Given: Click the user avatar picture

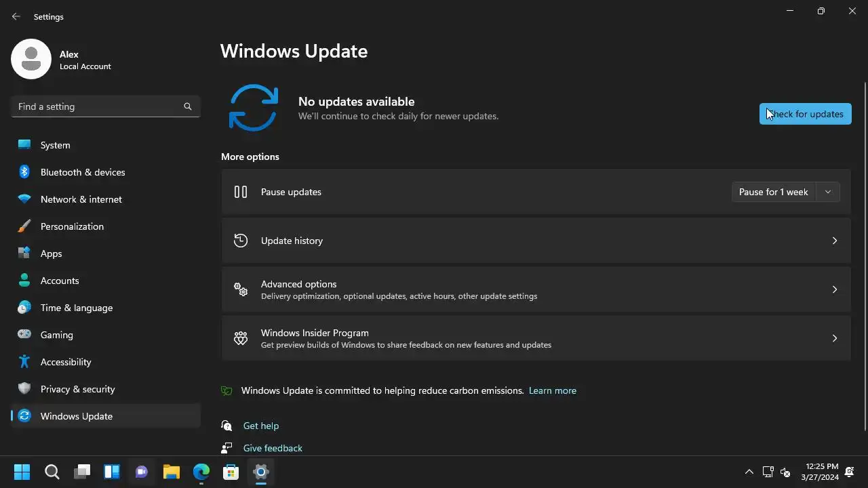Looking at the screenshot, I should (31, 59).
